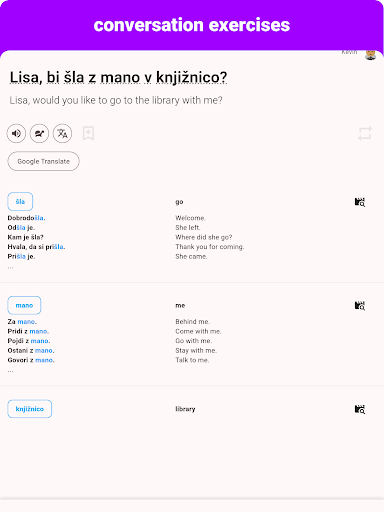Viewport: 384px width, 512px height.
Task: Click the example 'Kam je šla?'
Action: pyautogui.click(x=26, y=237)
